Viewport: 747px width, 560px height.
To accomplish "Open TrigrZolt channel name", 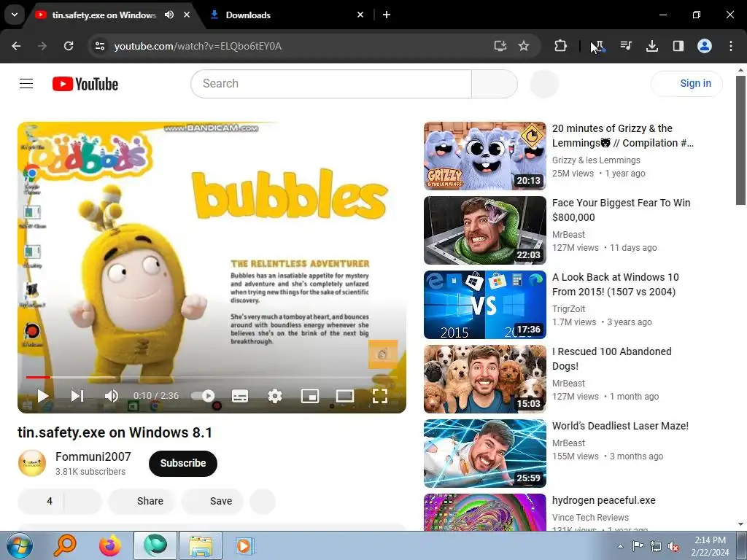I will [568, 309].
